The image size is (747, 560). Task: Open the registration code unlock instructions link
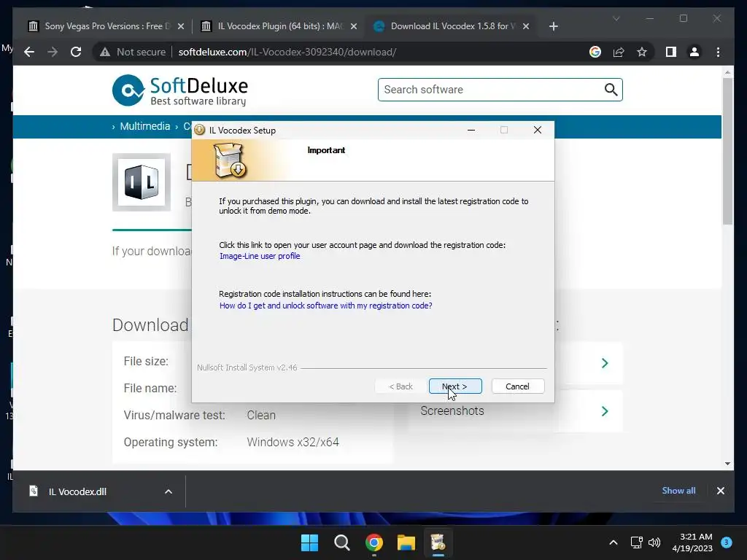coord(326,306)
